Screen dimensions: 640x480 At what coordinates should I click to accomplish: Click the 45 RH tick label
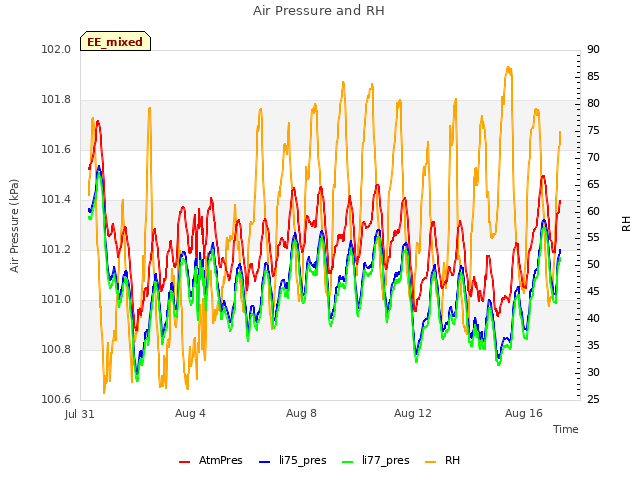pyautogui.click(x=593, y=291)
